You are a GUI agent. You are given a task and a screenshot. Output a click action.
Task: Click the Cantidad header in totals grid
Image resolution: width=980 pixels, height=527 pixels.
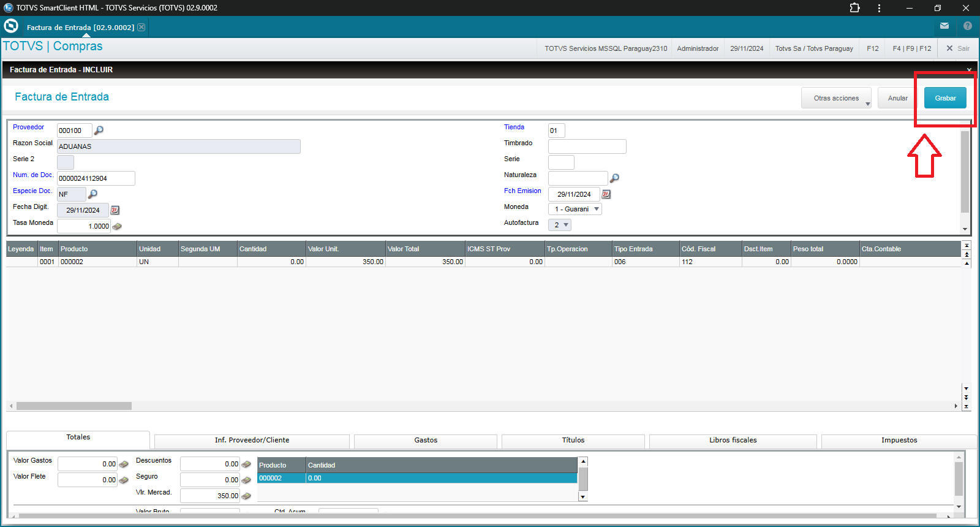coord(441,465)
